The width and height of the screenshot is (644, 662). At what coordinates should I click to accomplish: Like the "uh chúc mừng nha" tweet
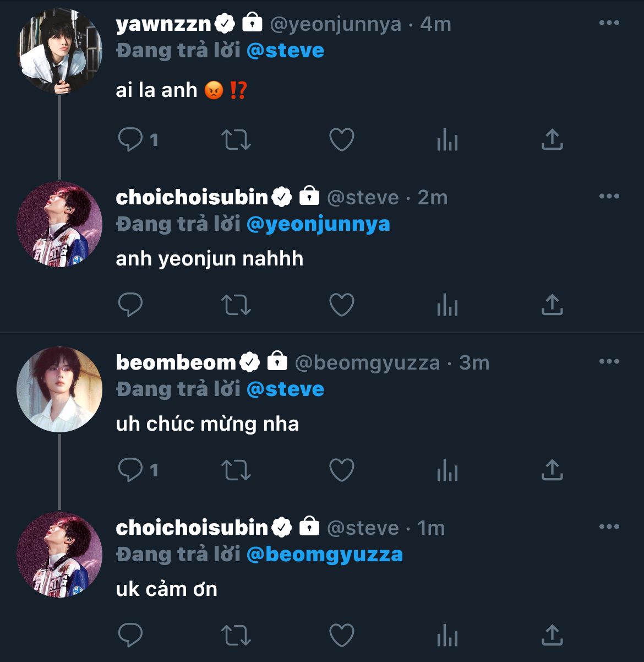(341, 470)
